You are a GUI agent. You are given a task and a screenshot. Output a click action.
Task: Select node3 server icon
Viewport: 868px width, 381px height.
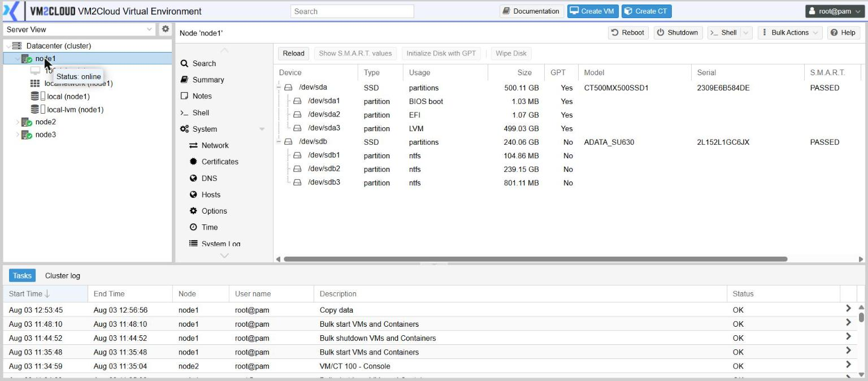[27, 135]
